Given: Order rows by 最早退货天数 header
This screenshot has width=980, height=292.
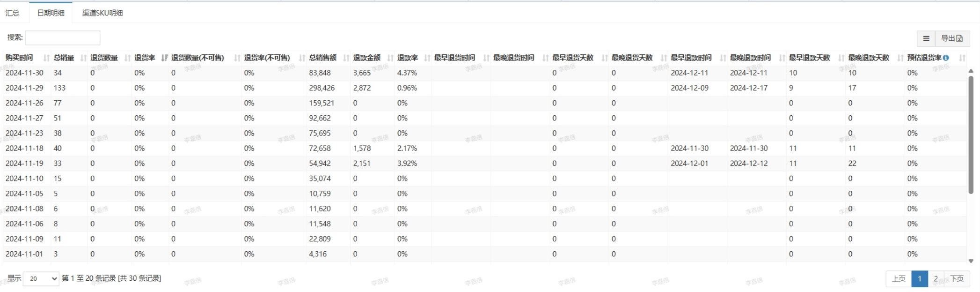Looking at the screenshot, I should [572, 58].
